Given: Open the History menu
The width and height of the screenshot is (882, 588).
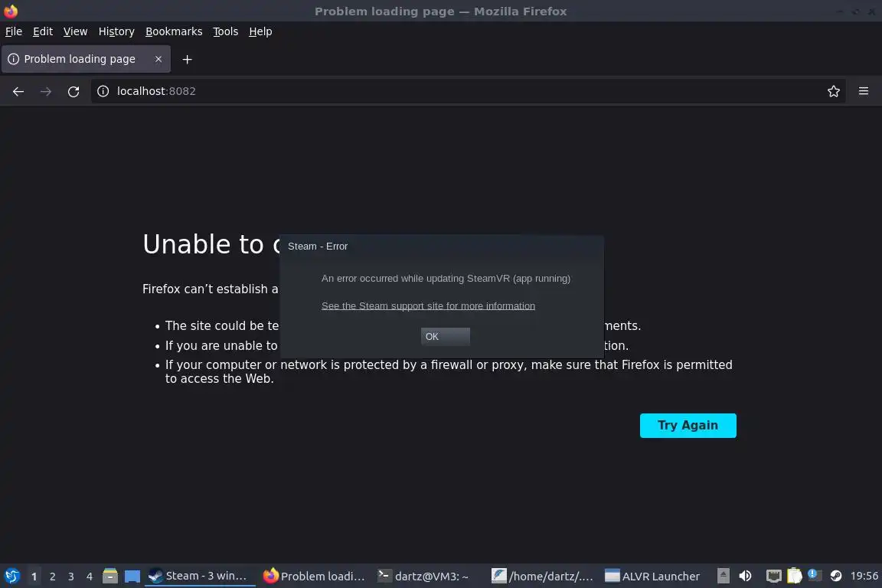Looking at the screenshot, I should click(116, 31).
